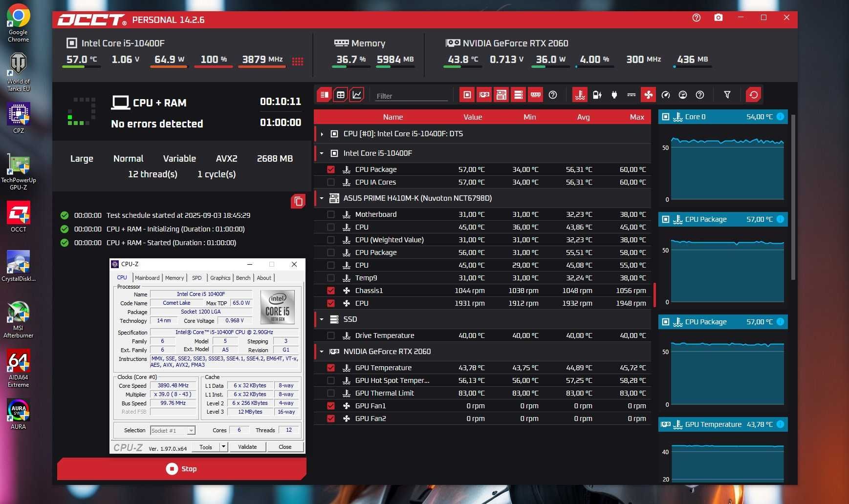The image size is (849, 504).
Task: Toggle the fan speed filter icon
Action: (x=649, y=95)
